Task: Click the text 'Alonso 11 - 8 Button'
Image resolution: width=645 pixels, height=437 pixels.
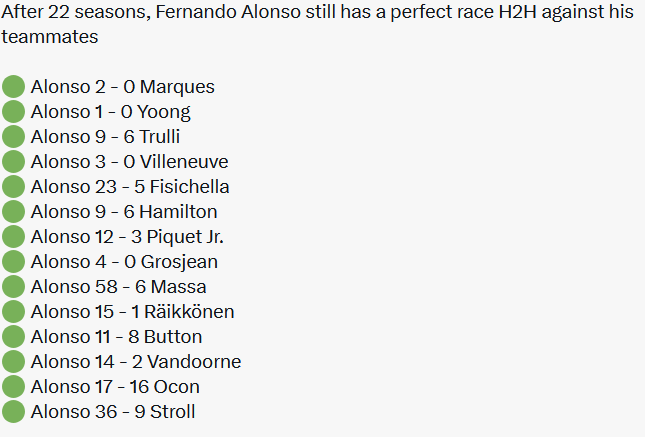Action: point(116,337)
